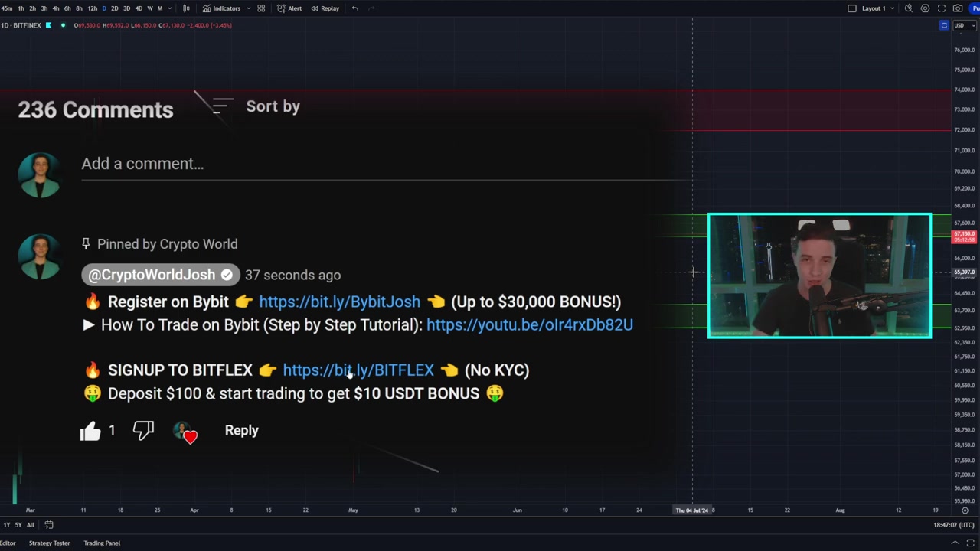Click the 236 Comments heading
Viewport: 980px width, 551px height.
click(96, 109)
